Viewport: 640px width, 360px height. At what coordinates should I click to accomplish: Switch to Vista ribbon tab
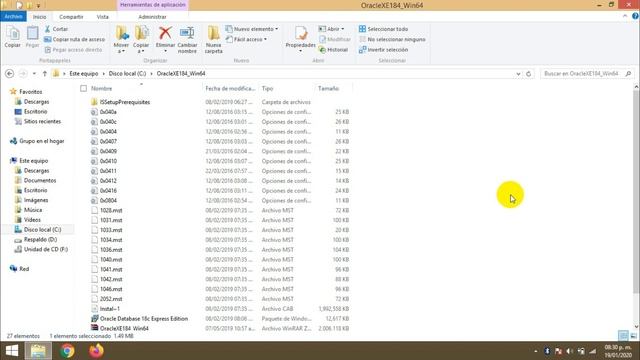click(x=102, y=17)
